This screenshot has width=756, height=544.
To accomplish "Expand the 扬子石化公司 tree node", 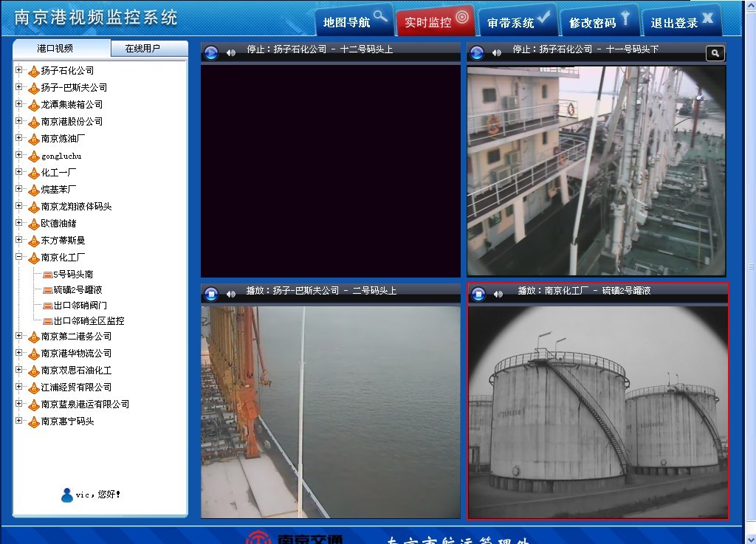I will point(19,70).
